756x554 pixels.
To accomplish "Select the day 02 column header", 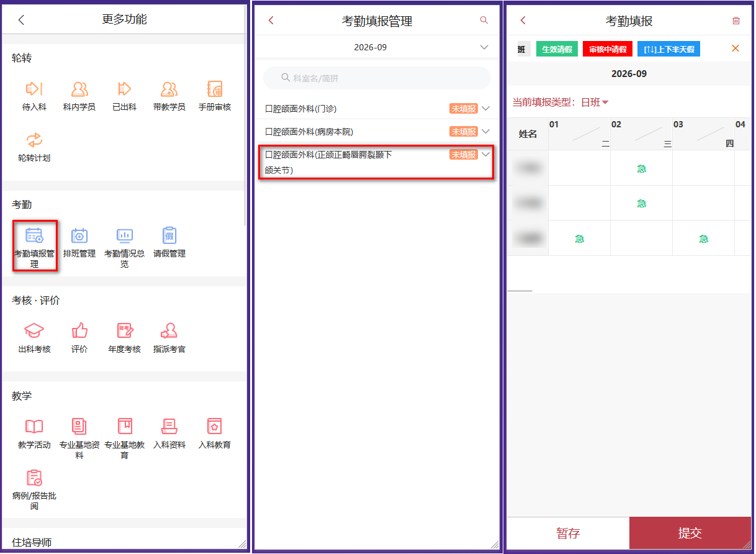I will (641, 134).
